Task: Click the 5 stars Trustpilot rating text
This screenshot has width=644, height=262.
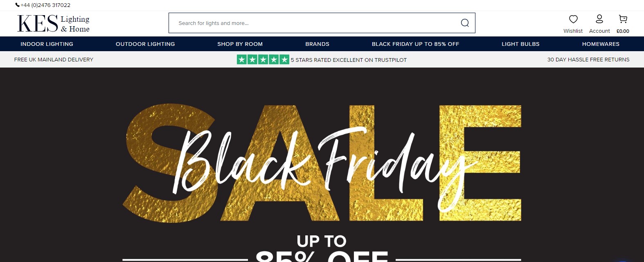Action: coord(349,60)
